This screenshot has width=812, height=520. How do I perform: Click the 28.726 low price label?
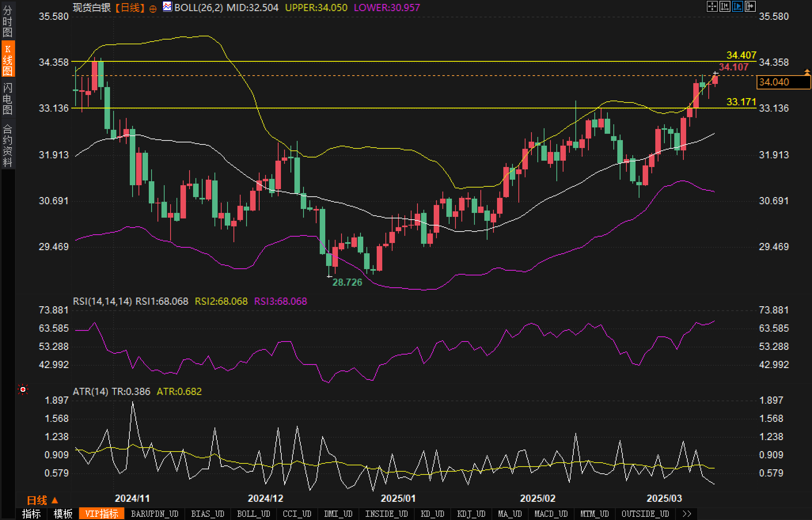(x=347, y=282)
